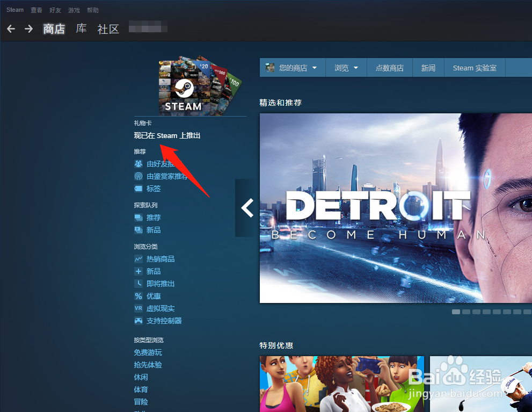Browse the 体育 genre
The width and height of the screenshot is (532, 412).
coord(141,389)
